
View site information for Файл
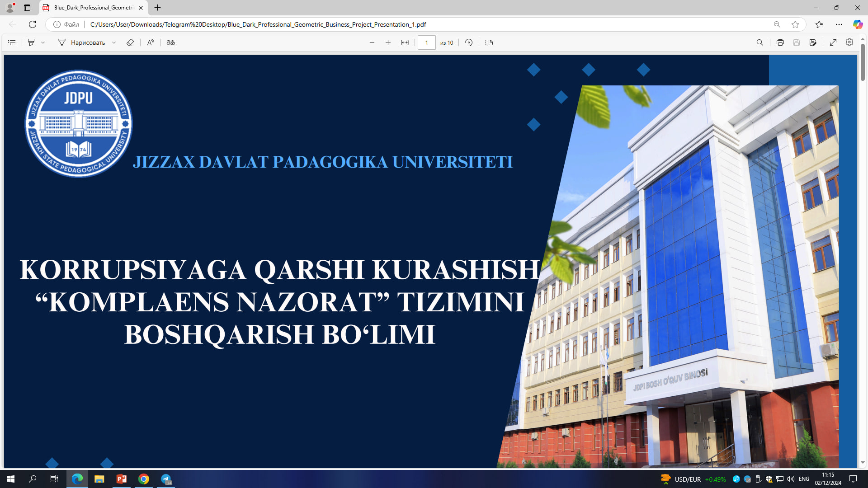[66, 24]
